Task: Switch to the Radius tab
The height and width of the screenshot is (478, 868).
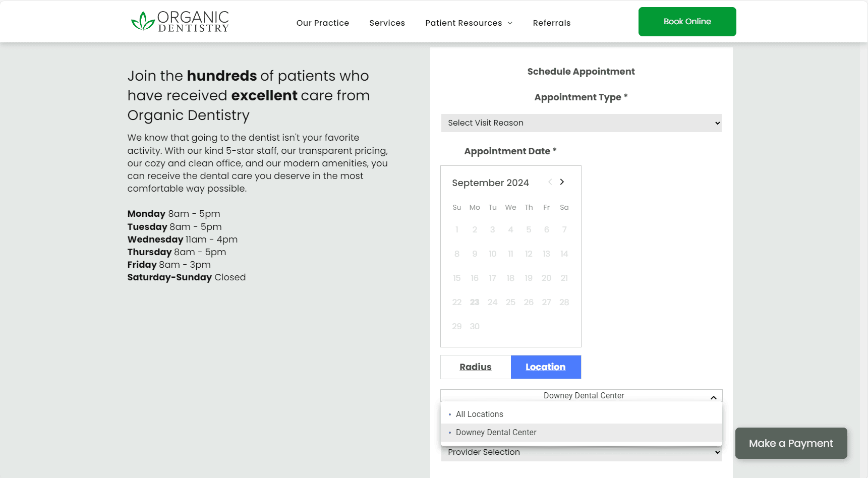Action: [475, 367]
